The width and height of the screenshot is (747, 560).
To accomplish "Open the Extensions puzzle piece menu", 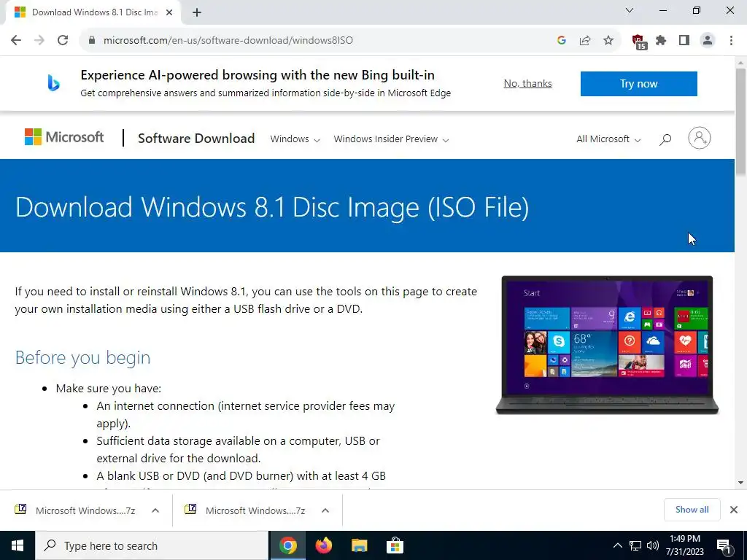I will click(661, 40).
